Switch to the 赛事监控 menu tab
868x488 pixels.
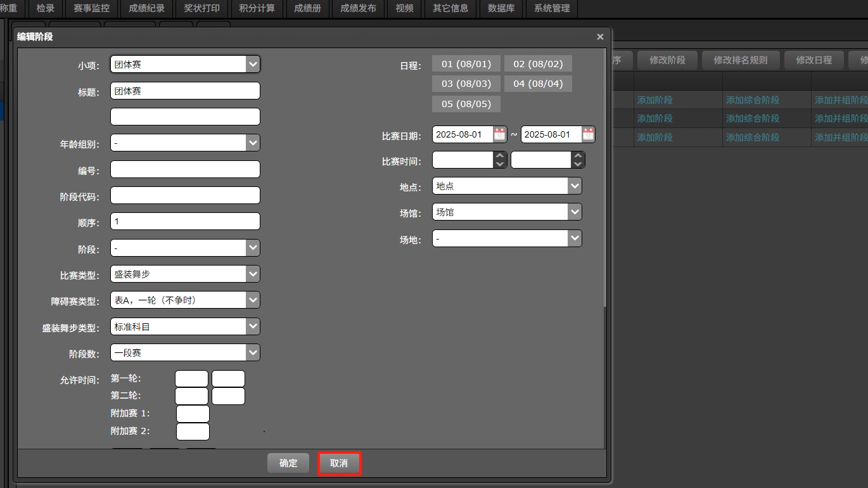[91, 8]
